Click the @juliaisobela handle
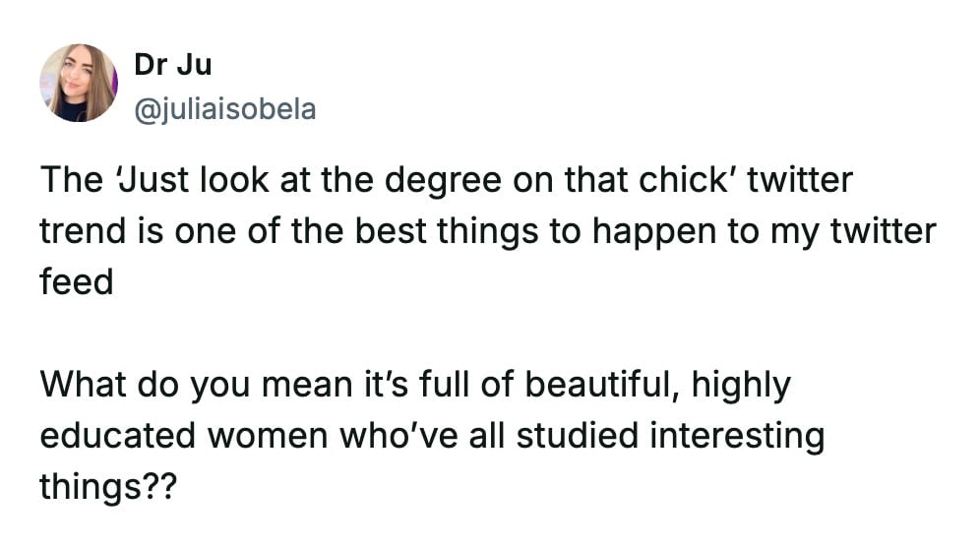The image size is (980, 549). (x=224, y=108)
